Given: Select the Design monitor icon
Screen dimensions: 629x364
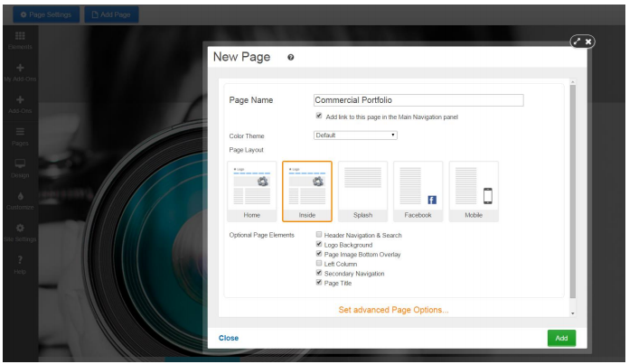Looking at the screenshot, I should tap(20, 164).
